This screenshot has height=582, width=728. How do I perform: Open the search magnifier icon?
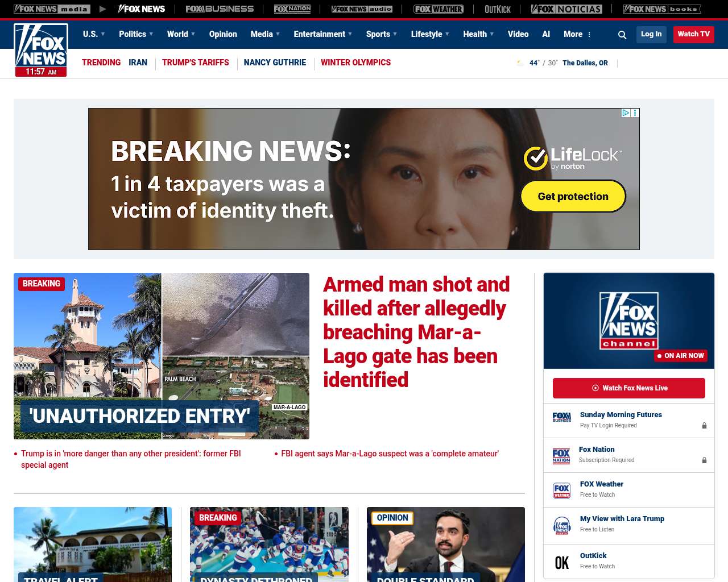click(x=622, y=35)
